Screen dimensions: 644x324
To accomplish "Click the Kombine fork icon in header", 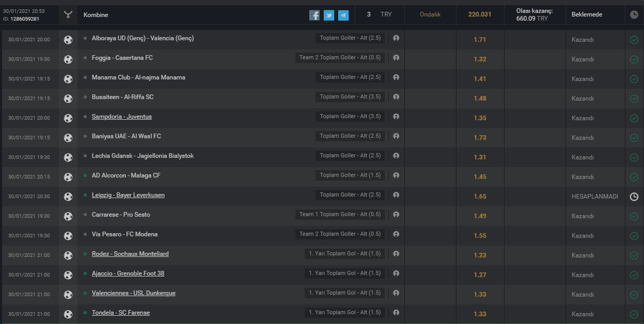I will tap(68, 15).
